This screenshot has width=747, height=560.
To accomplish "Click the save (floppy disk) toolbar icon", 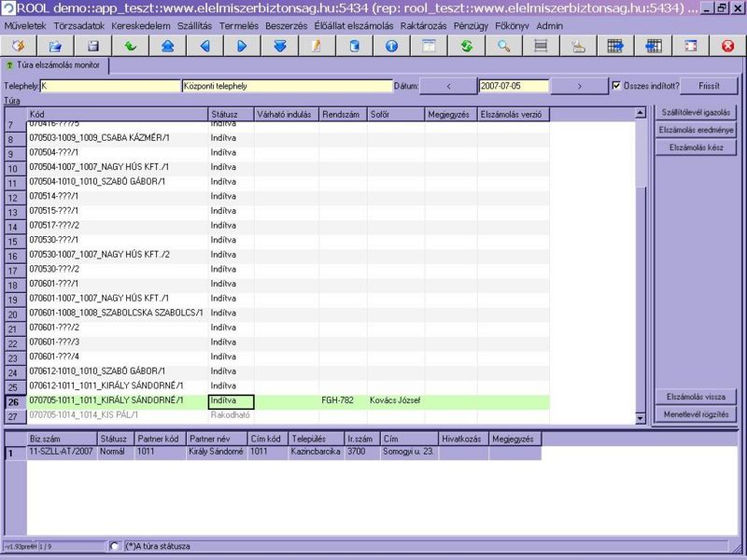I will (x=92, y=46).
